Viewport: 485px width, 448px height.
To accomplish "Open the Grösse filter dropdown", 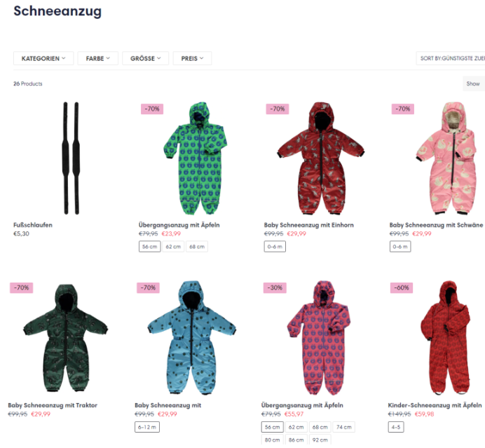I will pyautogui.click(x=145, y=58).
